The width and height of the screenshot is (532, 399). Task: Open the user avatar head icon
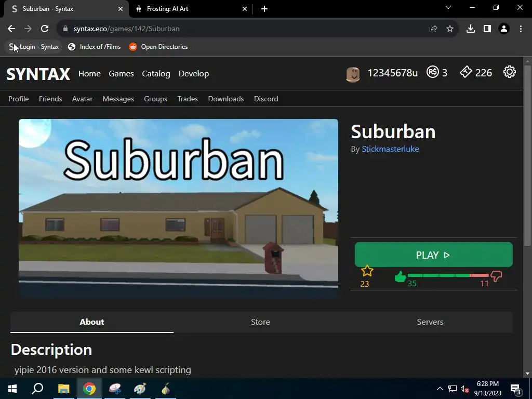pyautogui.click(x=353, y=74)
